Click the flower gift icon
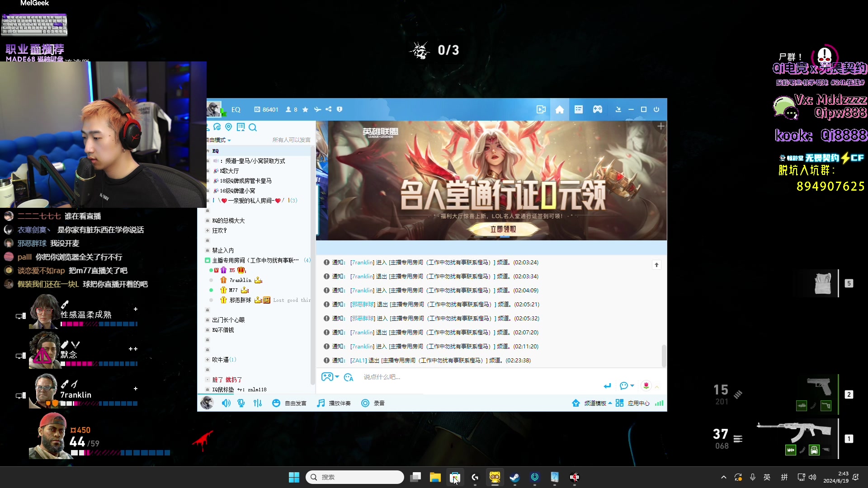Image resolution: width=868 pixels, height=488 pixels. (x=646, y=385)
